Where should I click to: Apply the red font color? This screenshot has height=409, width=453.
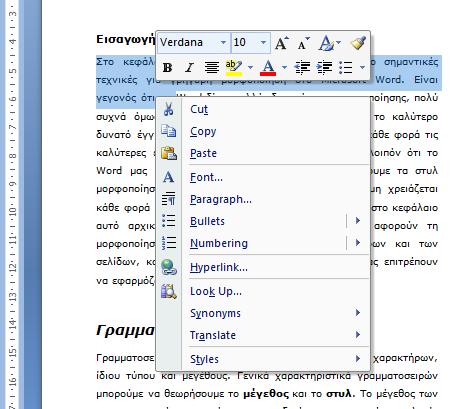tap(268, 68)
